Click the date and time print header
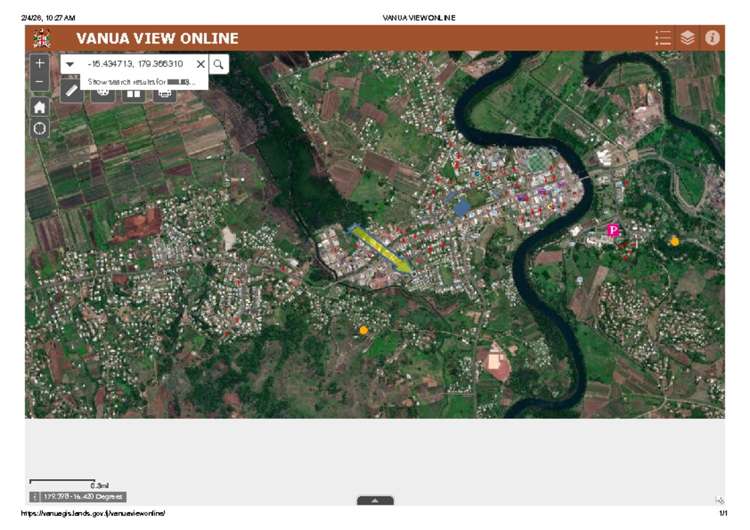This screenshot has height=530, width=750. [x=48, y=18]
